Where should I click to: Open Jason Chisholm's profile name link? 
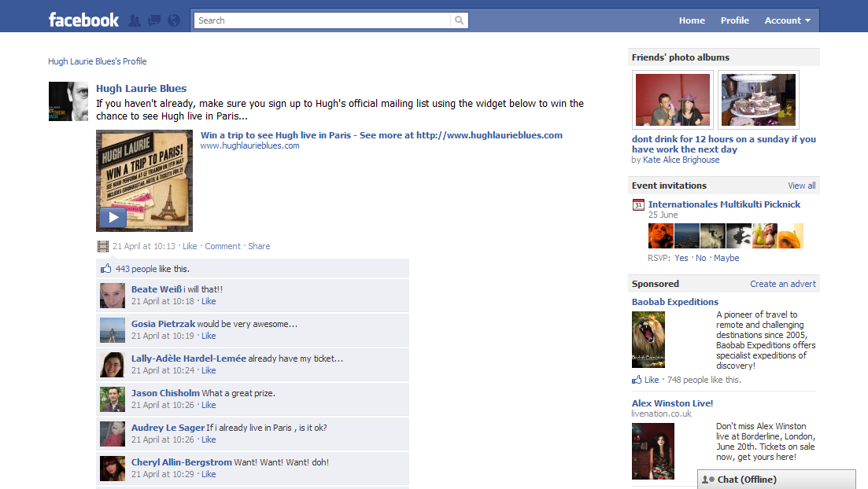tap(165, 393)
